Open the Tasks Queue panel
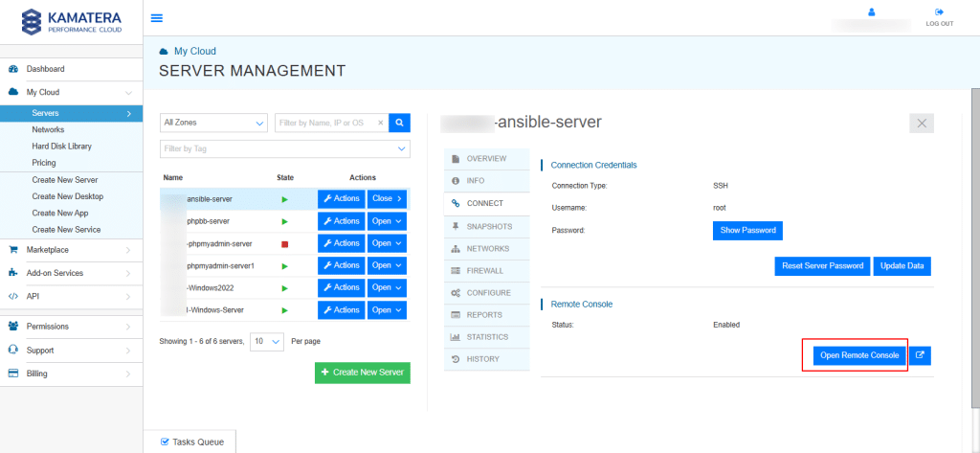Screen dimensions: 980x453 189,442
